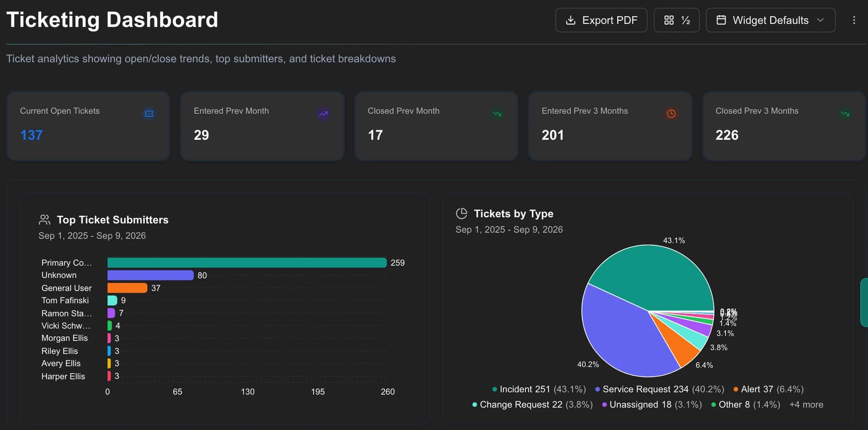Click the ticket icon on Current Open Tickets

pyautogui.click(x=149, y=114)
